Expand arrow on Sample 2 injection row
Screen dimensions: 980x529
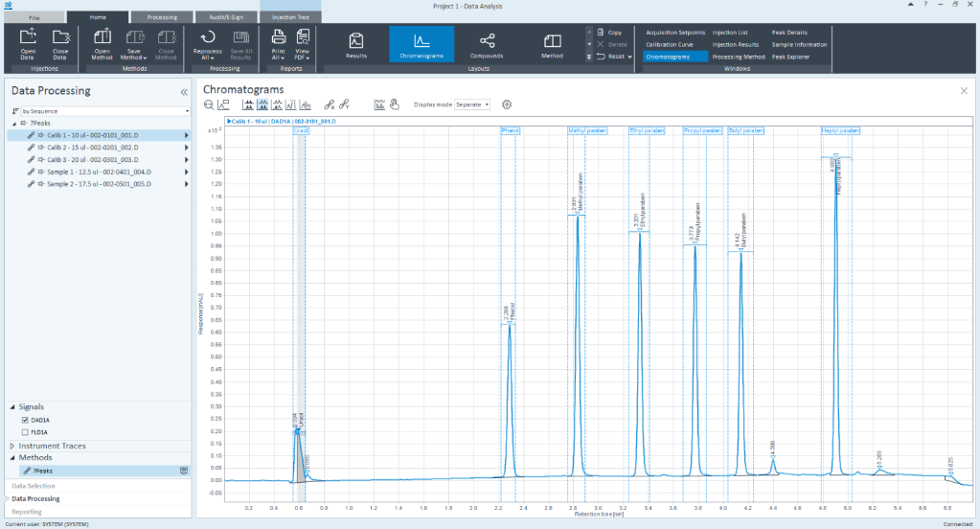186,184
